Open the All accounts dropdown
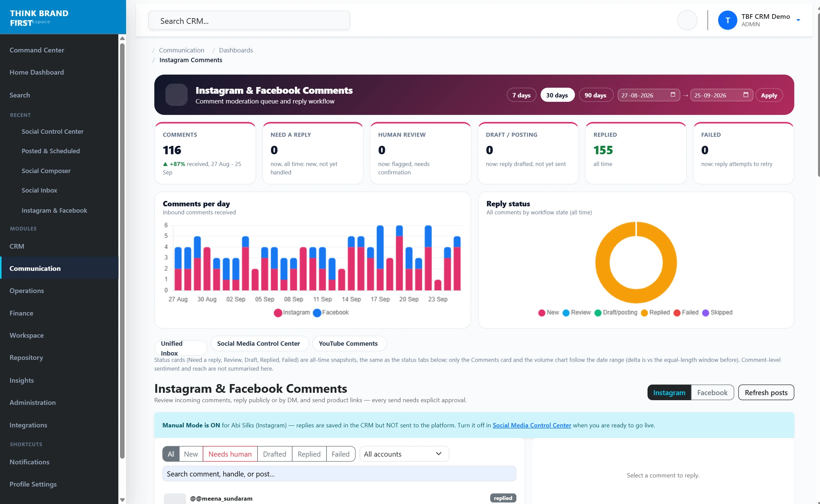The image size is (820, 504). pos(404,454)
